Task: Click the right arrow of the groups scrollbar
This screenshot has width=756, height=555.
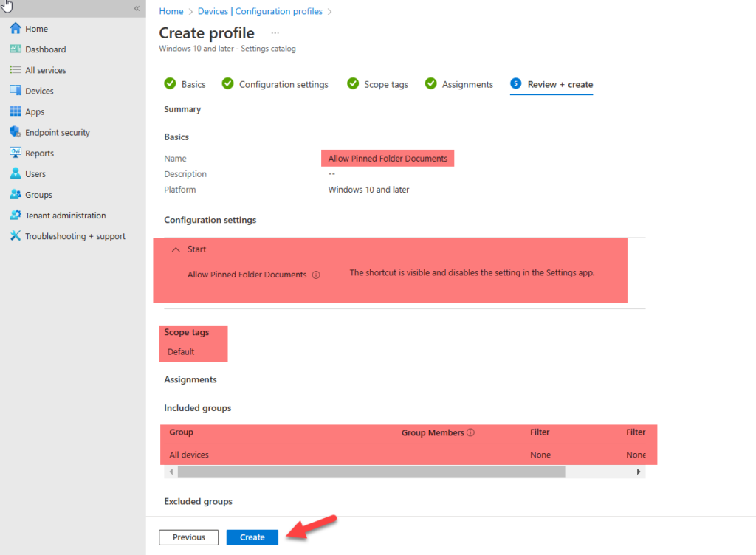Action: click(x=639, y=471)
